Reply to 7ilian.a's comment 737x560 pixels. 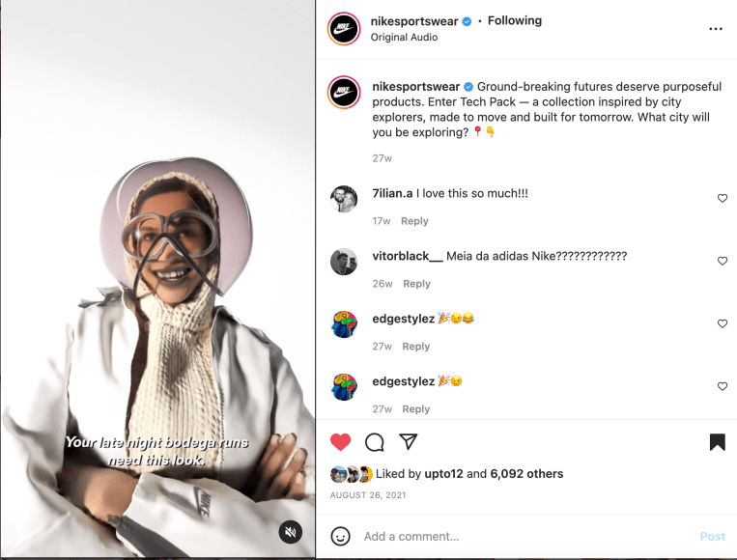pyautogui.click(x=414, y=221)
